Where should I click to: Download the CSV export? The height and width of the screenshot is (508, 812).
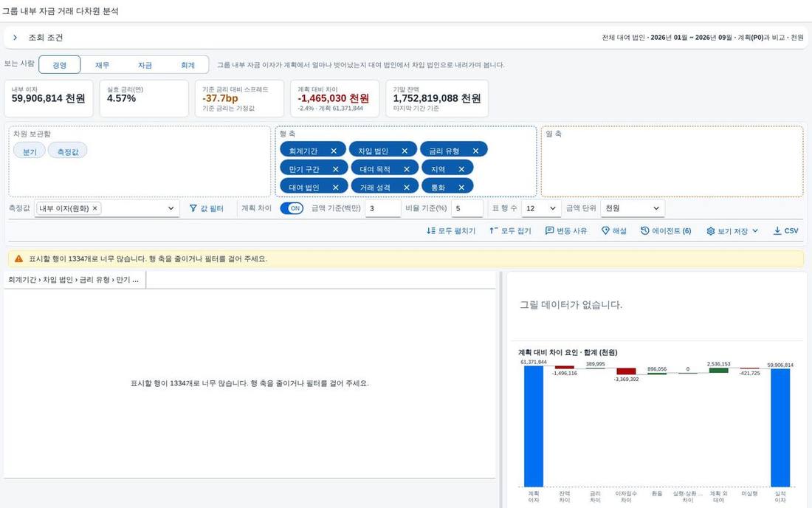click(x=785, y=231)
